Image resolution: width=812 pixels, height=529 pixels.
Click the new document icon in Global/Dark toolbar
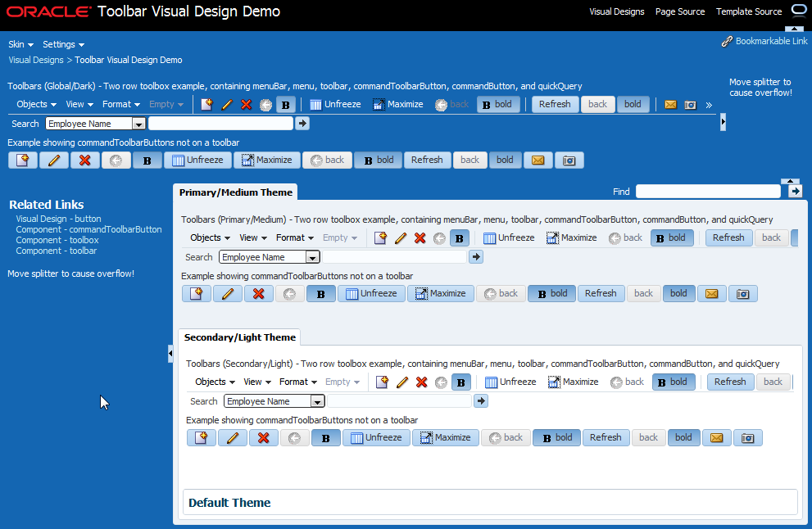click(x=206, y=105)
